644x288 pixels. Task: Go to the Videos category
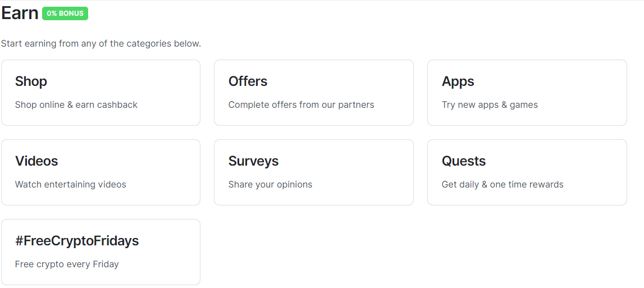click(36, 161)
